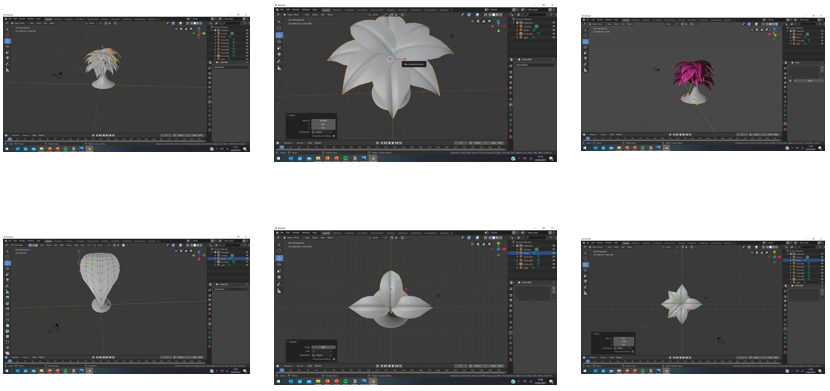
Task: Select Move tool in gray plant window
Action: 7,41
